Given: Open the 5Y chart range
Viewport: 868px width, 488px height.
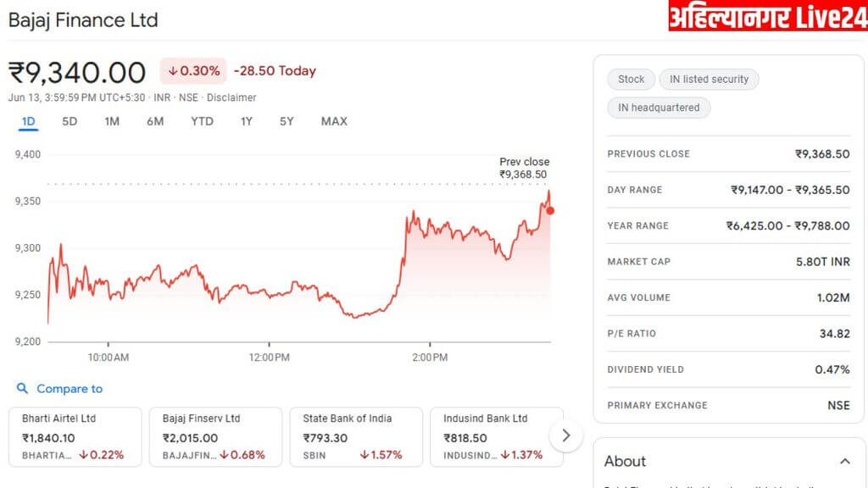Looking at the screenshot, I should [287, 121].
